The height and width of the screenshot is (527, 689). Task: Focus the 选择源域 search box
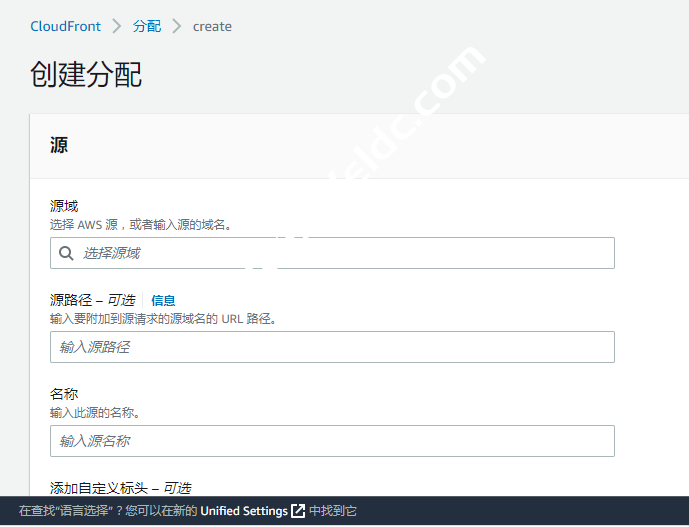click(340, 253)
